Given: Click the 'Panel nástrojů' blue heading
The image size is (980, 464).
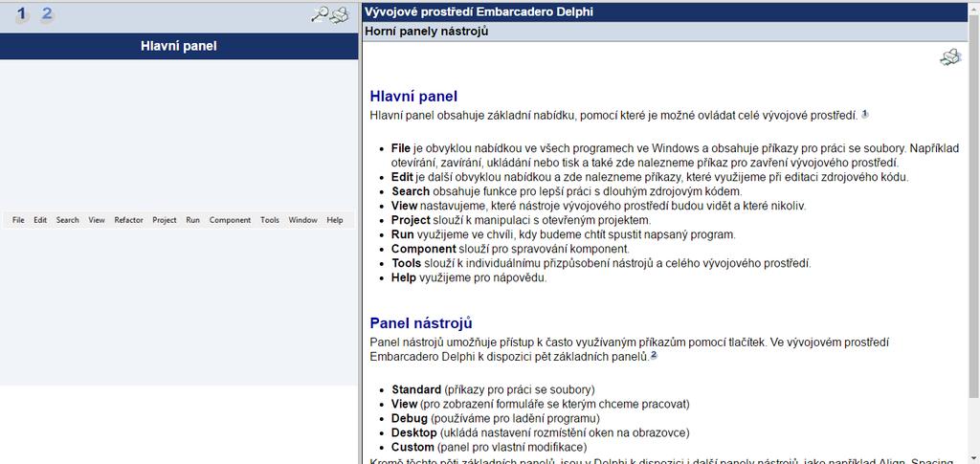Looking at the screenshot, I should coord(421,322).
